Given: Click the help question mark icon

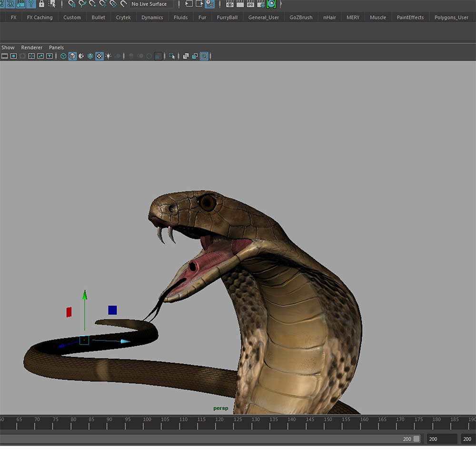Looking at the screenshot, I should (x=31, y=4).
